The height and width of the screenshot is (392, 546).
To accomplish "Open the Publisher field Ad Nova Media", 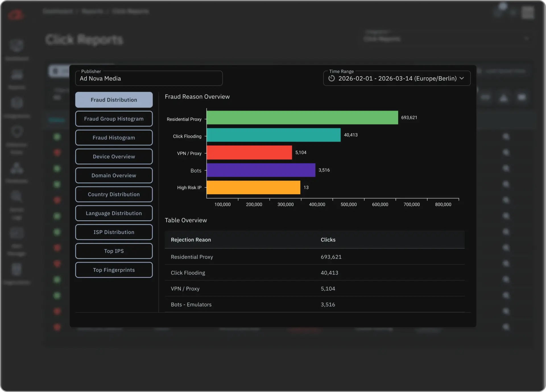I will coord(149,78).
